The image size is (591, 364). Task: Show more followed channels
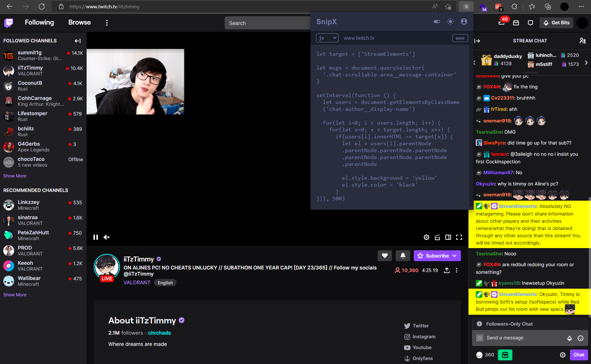[x=15, y=176]
